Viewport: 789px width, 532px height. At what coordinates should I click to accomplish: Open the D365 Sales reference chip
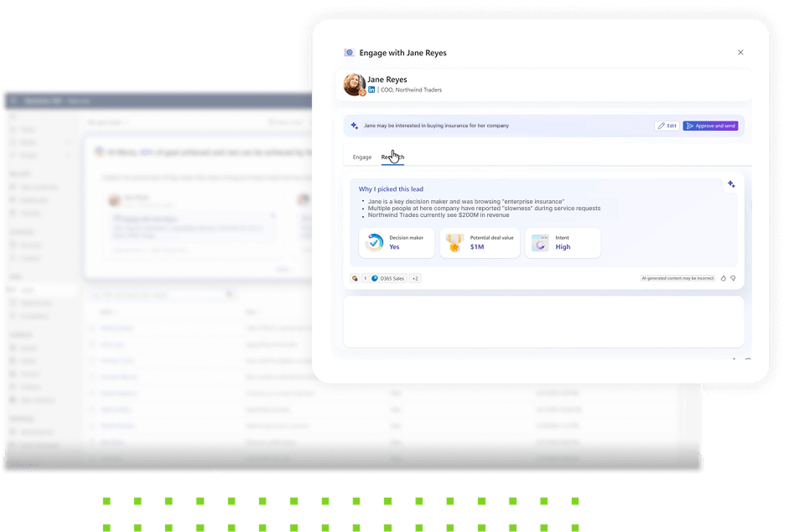pyautogui.click(x=388, y=278)
